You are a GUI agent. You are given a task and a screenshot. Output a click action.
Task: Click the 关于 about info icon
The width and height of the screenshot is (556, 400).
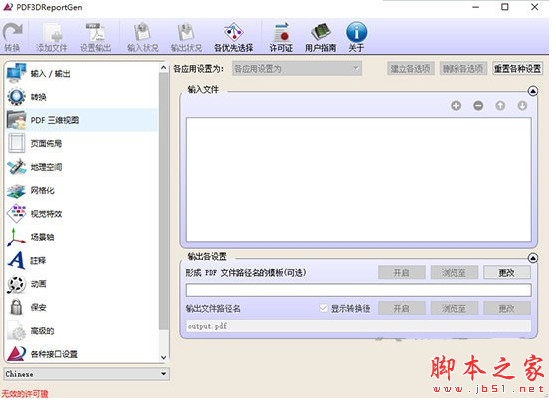point(356,37)
